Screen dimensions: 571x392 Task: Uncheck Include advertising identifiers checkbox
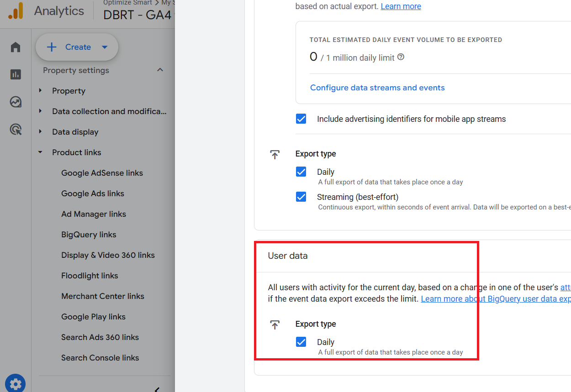(301, 119)
